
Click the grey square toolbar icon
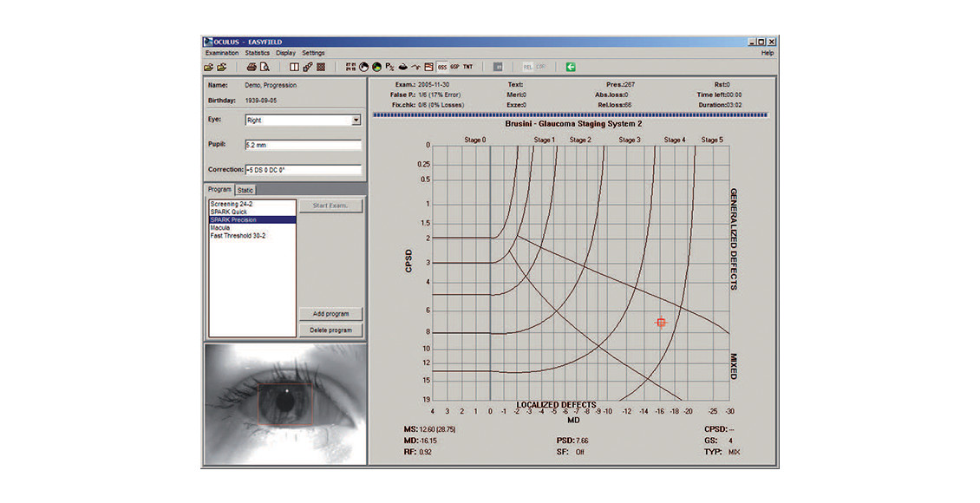[498, 67]
